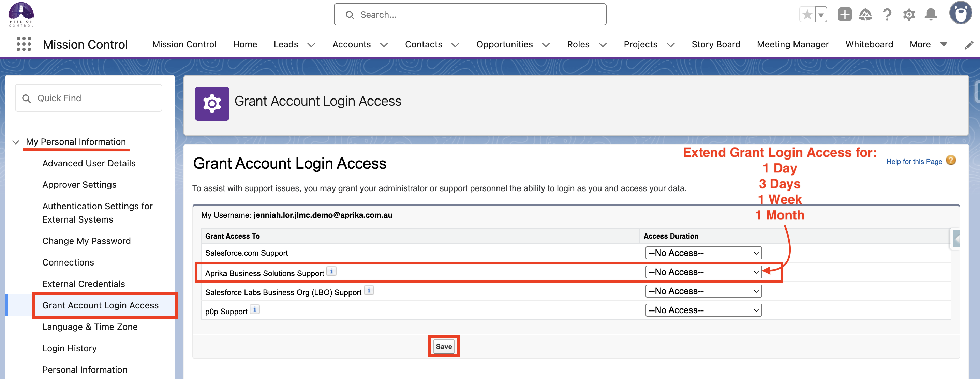This screenshot has height=379, width=980.
Task: Open the Setup gear icon
Action: point(909,15)
